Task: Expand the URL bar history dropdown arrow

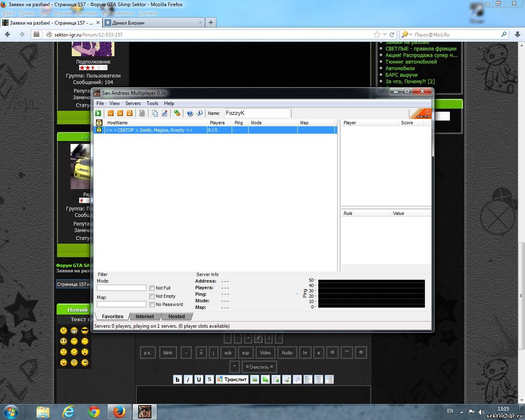Action: point(384,34)
